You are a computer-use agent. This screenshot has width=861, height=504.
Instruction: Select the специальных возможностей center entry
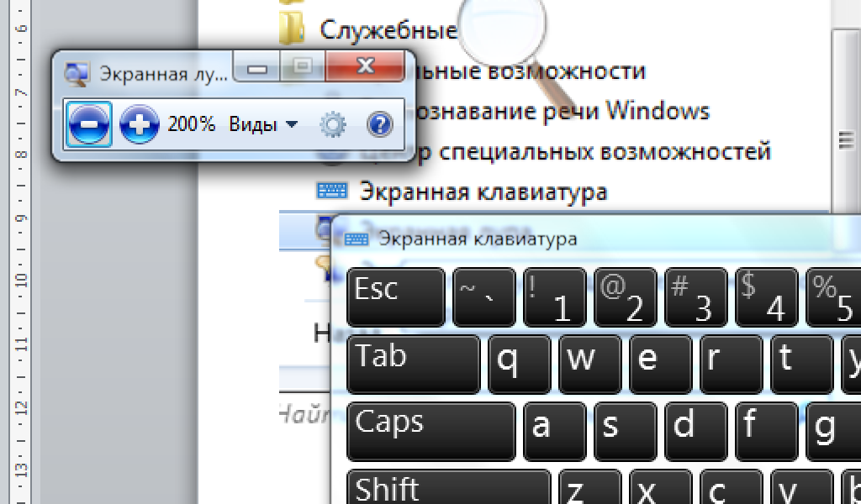point(594,152)
